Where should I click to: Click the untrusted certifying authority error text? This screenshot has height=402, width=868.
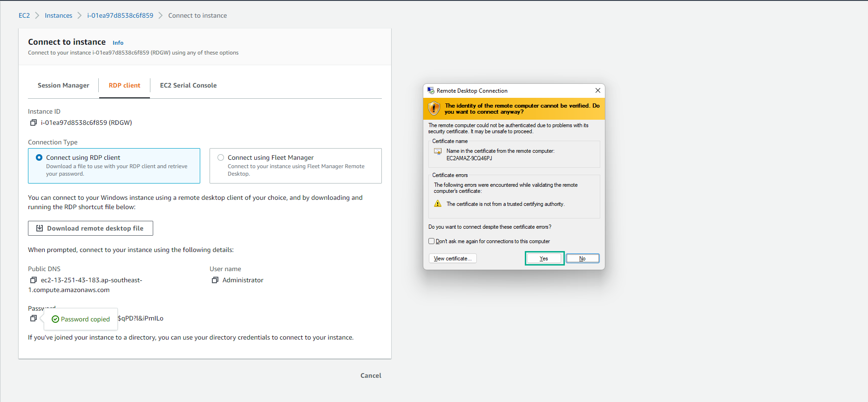tap(505, 204)
